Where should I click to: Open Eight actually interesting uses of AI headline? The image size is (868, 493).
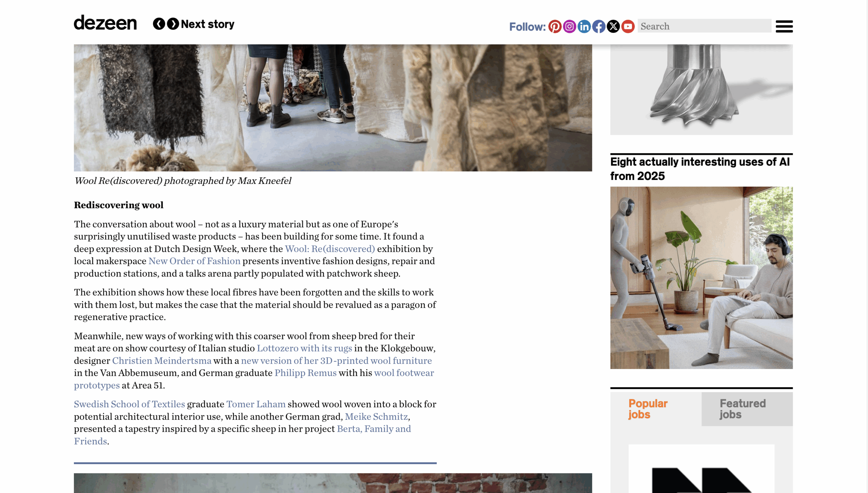point(700,169)
